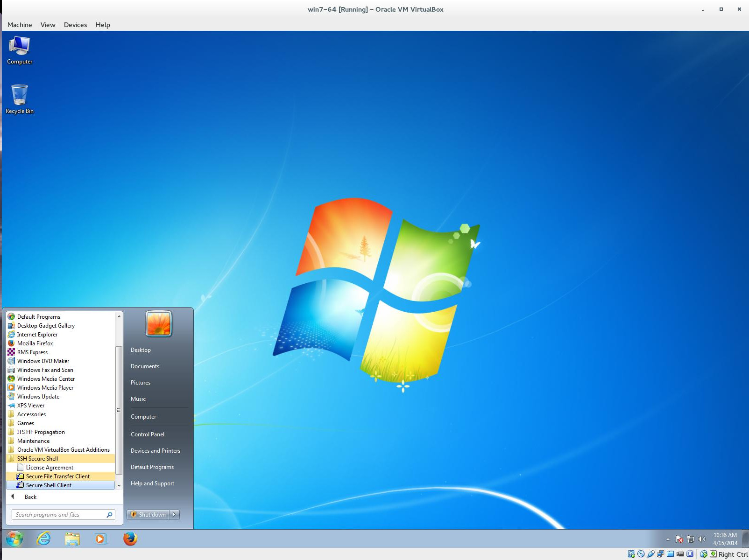Show hidden tray icons arrow
Viewport: 749px width, 560px height.
coord(668,539)
